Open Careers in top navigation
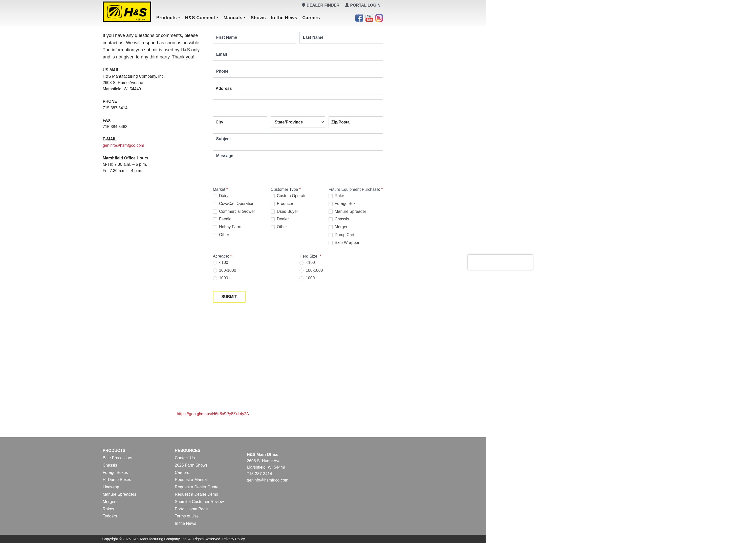The image size is (756, 543). tap(311, 18)
